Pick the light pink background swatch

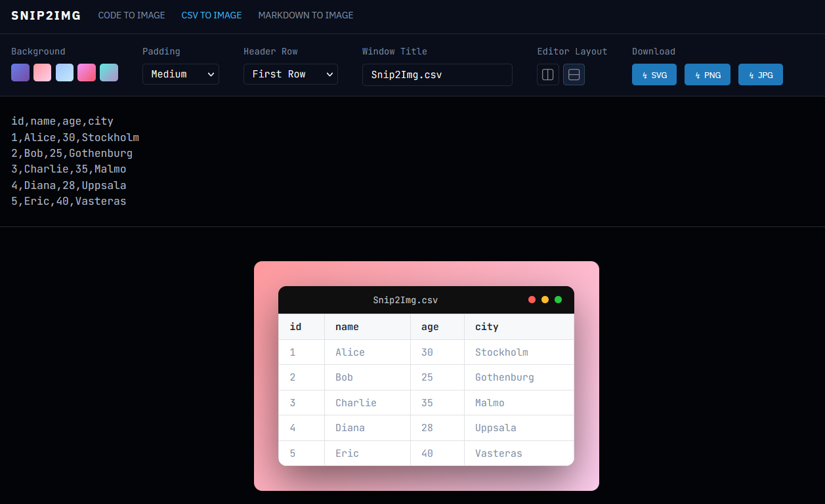tap(43, 72)
